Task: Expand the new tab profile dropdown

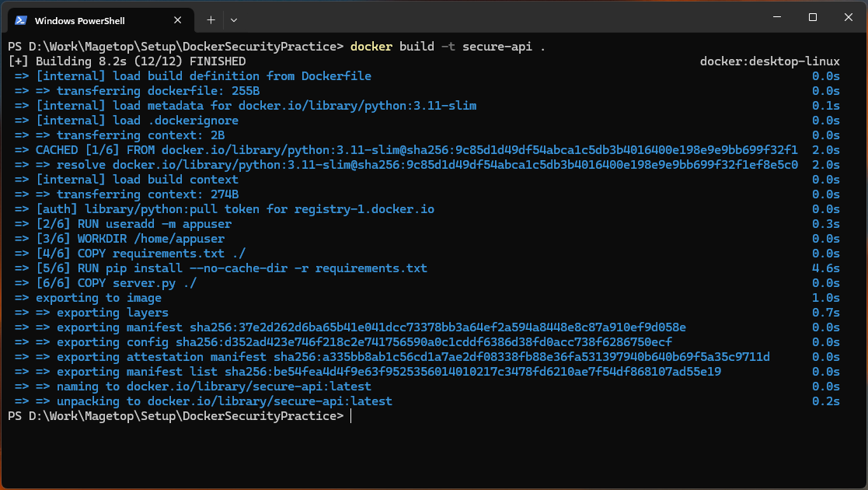Action: coord(234,19)
